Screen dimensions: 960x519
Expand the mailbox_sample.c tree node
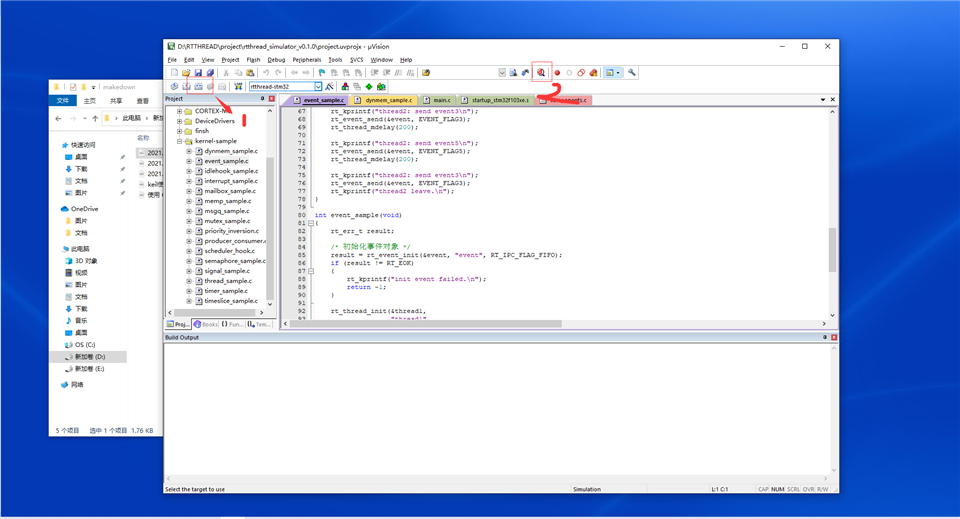coord(189,191)
